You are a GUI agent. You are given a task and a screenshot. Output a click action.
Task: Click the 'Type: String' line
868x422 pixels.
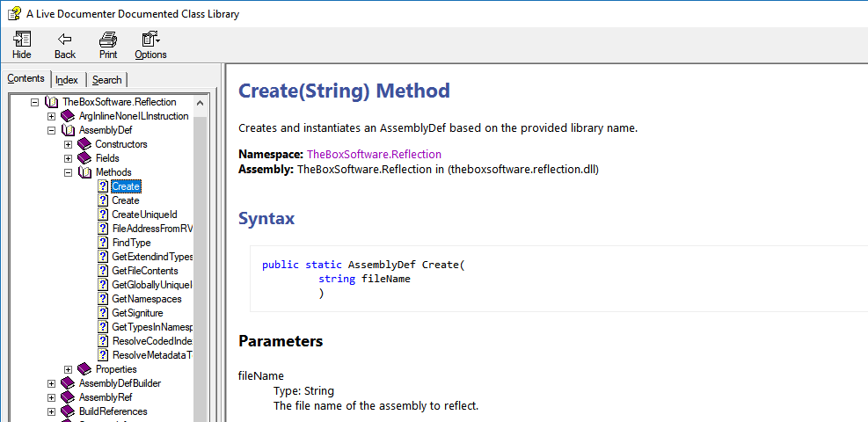tap(303, 391)
